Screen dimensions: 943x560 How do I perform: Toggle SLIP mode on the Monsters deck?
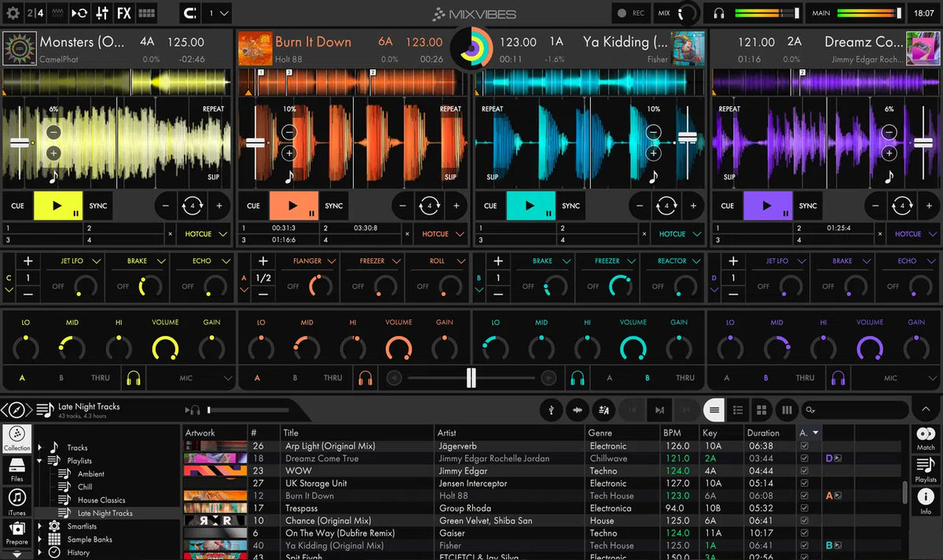click(x=212, y=178)
